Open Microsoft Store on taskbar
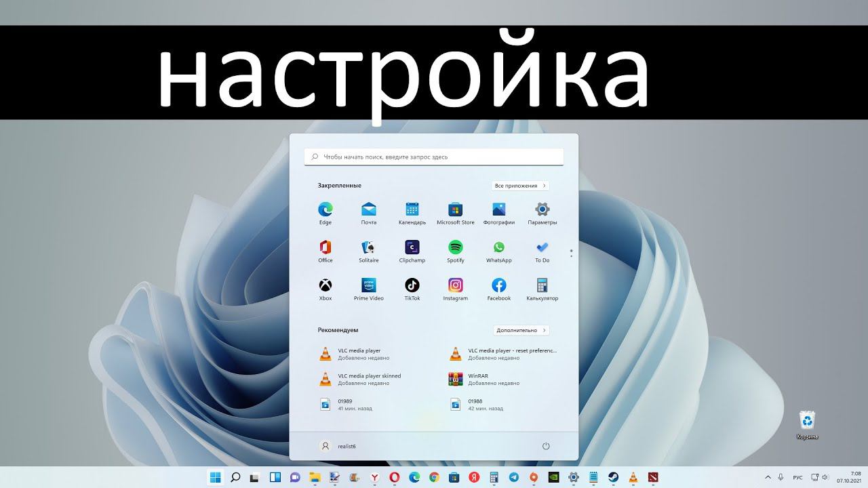The image size is (868, 488). pos(454,477)
